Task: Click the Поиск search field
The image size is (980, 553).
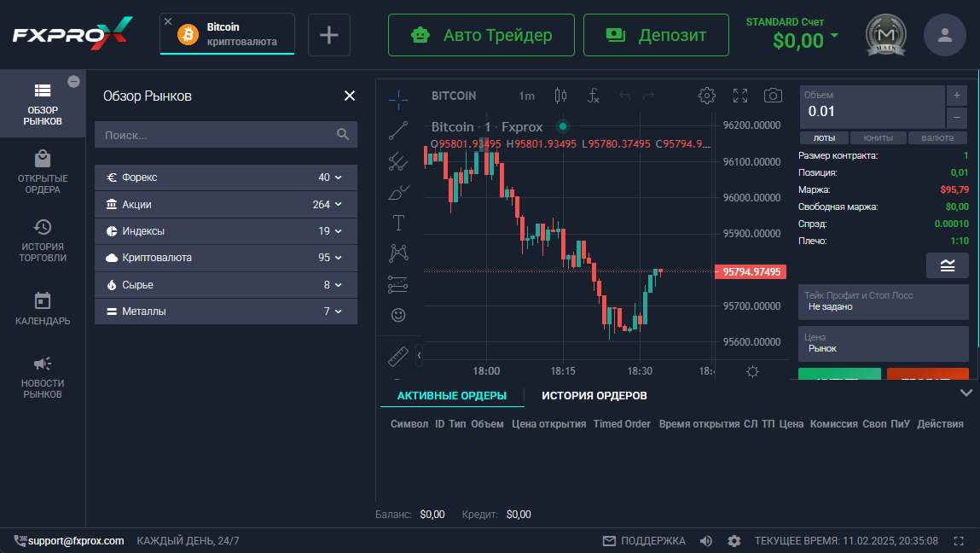Action: click(226, 135)
